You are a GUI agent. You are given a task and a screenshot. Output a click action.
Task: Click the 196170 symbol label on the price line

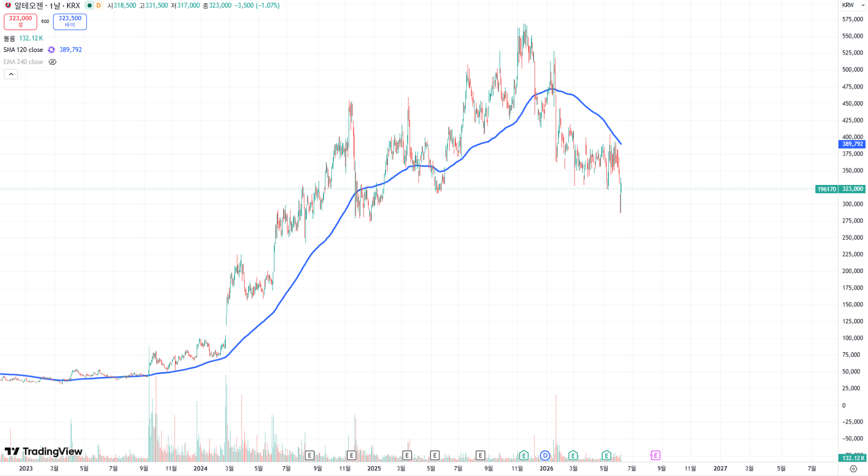pos(826,189)
